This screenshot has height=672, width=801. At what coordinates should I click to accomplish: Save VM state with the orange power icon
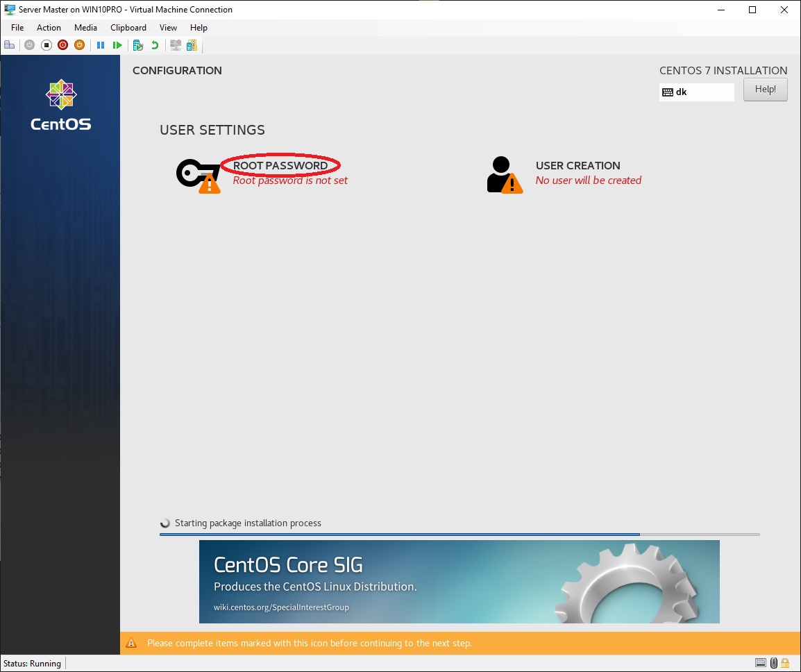[79, 45]
